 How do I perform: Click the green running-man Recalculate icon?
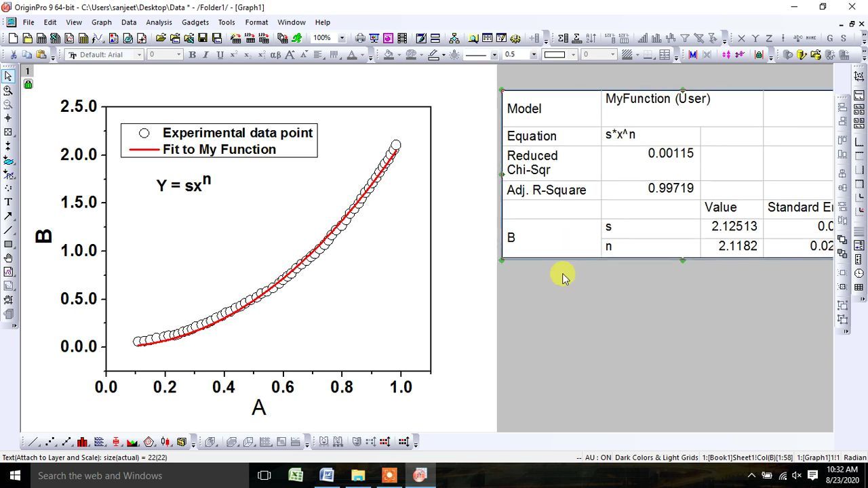(296, 38)
